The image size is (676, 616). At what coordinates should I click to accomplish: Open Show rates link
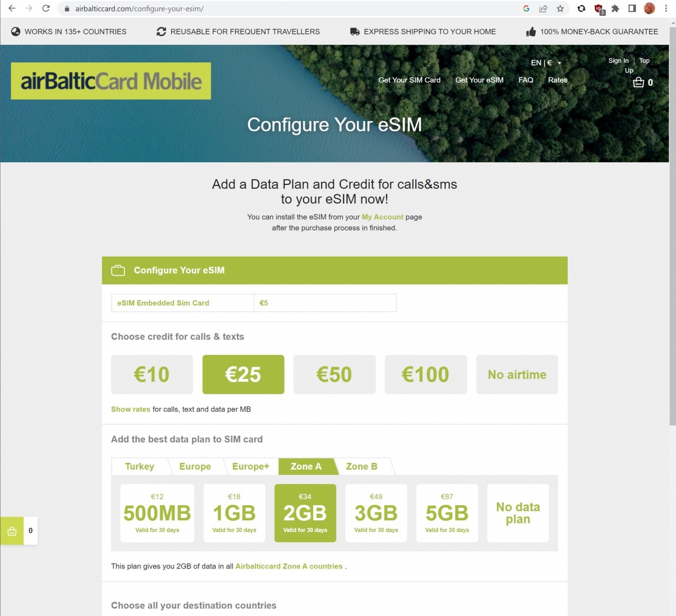point(130,409)
